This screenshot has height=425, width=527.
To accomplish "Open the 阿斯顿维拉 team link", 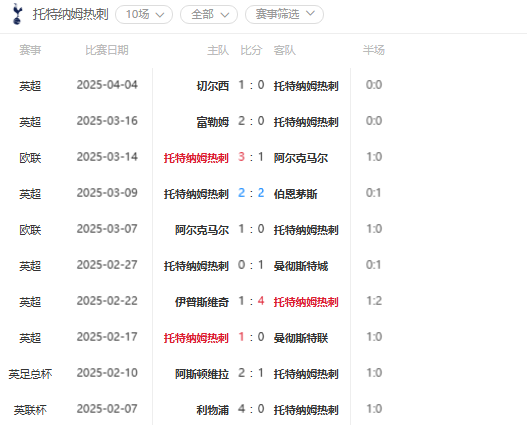I will point(202,374).
